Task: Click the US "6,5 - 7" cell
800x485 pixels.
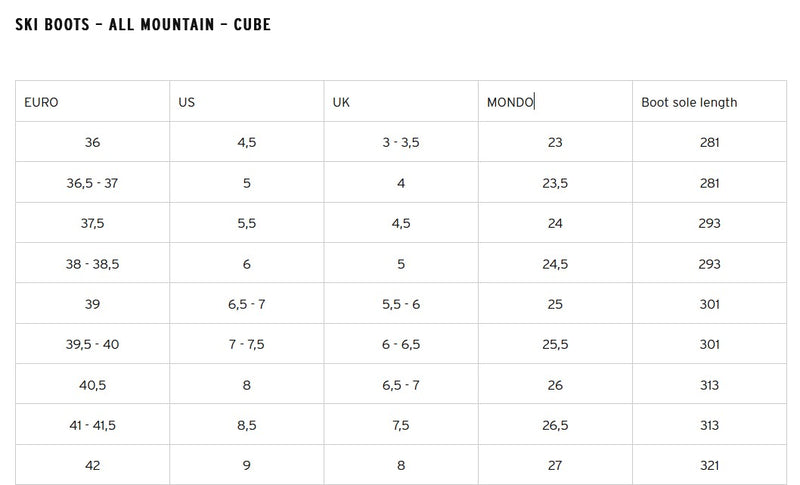Action: (247, 304)
